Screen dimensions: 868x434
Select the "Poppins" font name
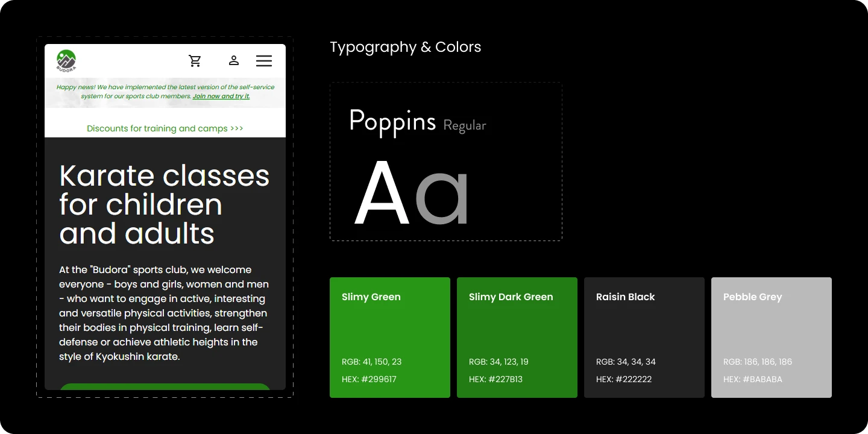(392, 121)
